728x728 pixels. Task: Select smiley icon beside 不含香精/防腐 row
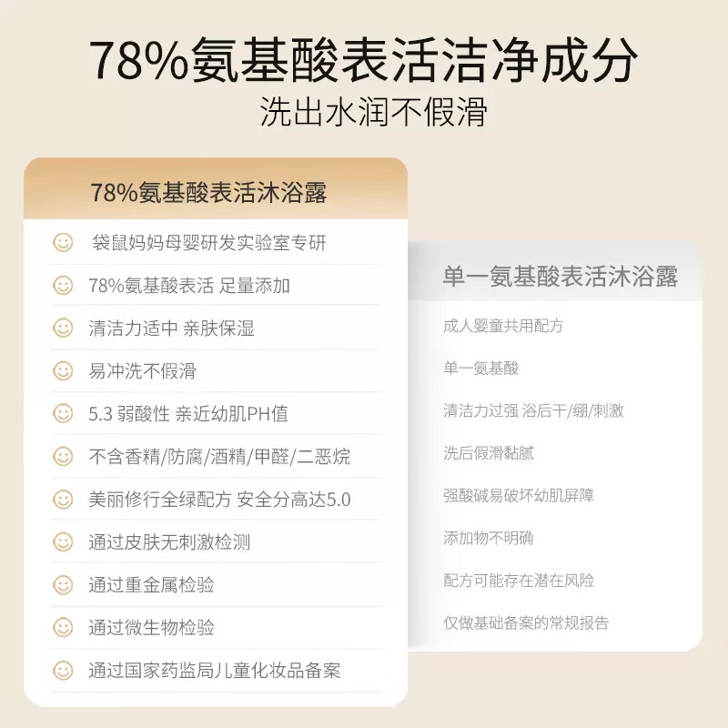63,456
